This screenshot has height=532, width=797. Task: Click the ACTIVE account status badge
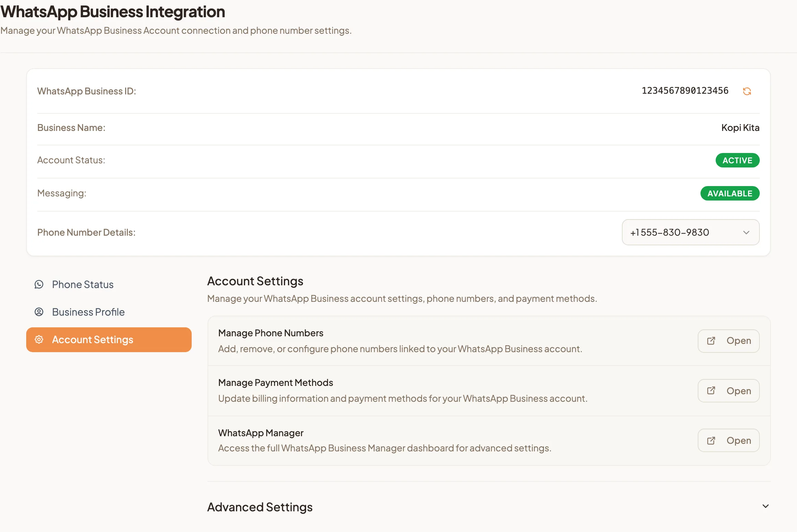click(x=737, y=160)
